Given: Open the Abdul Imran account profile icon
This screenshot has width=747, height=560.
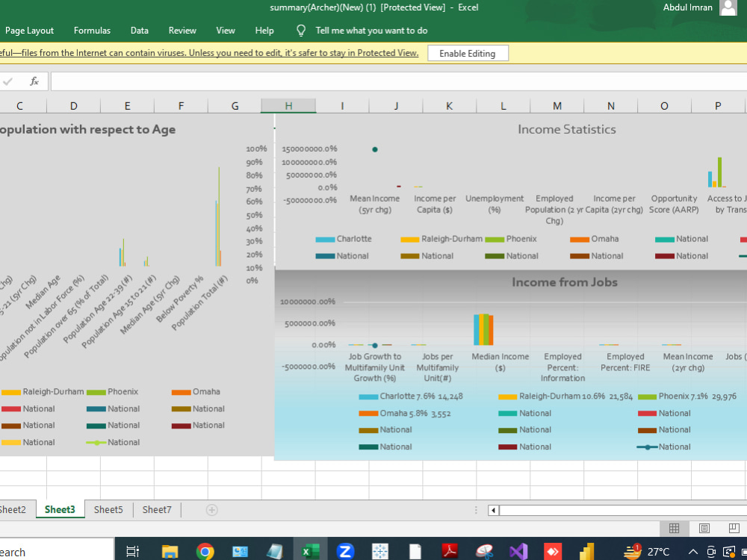Looking at the screenshot, I should pyautogui.click(x=728, y=7).
